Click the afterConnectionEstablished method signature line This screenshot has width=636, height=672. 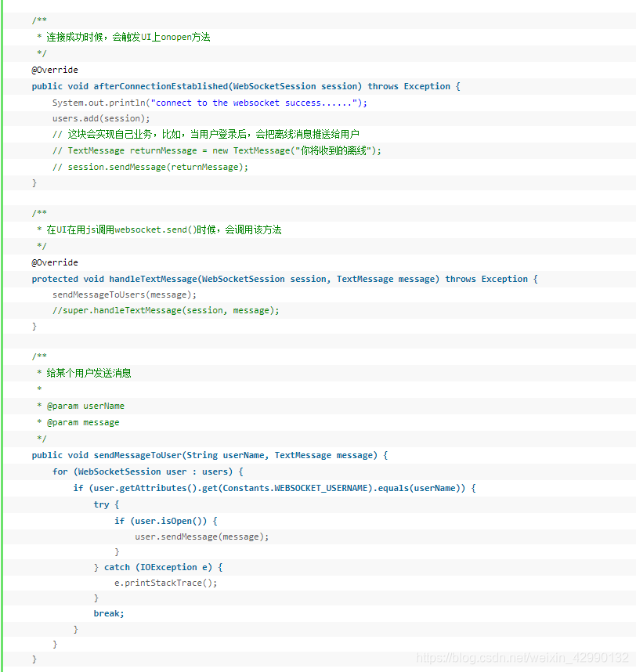(x=246, y=87)
